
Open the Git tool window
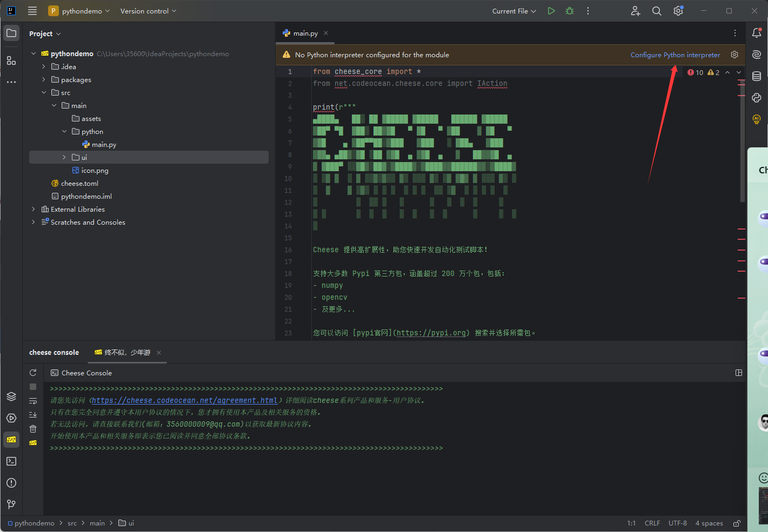click(x=11, y=504)
